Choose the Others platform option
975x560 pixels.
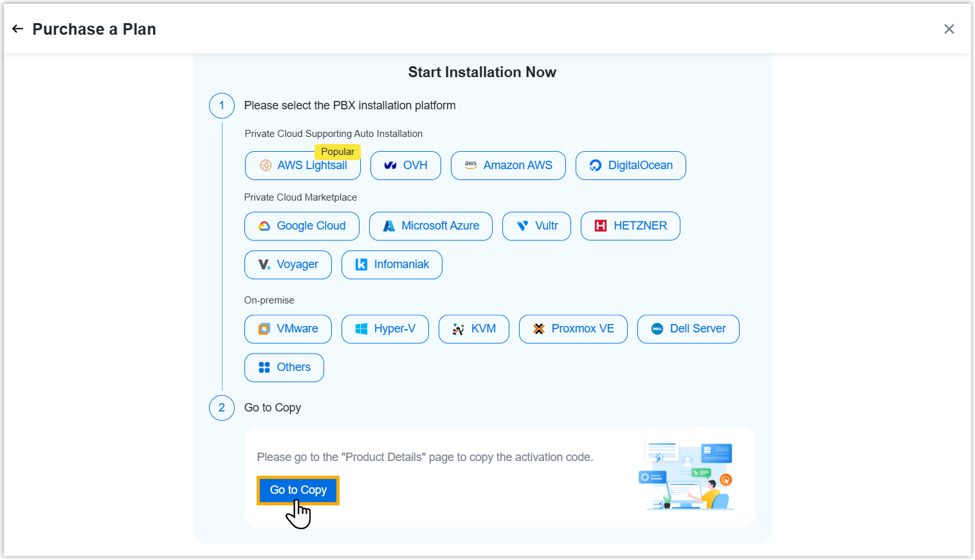pos(284,368)
